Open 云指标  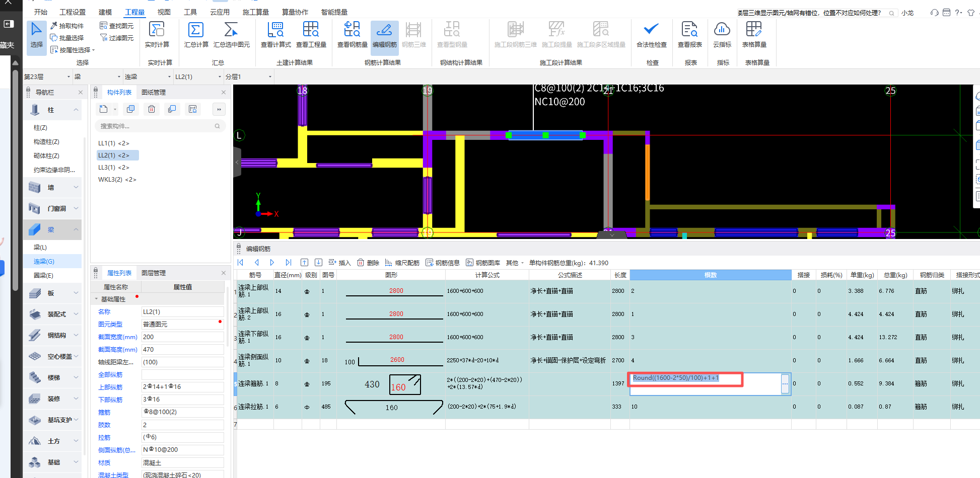coord(722,35)
